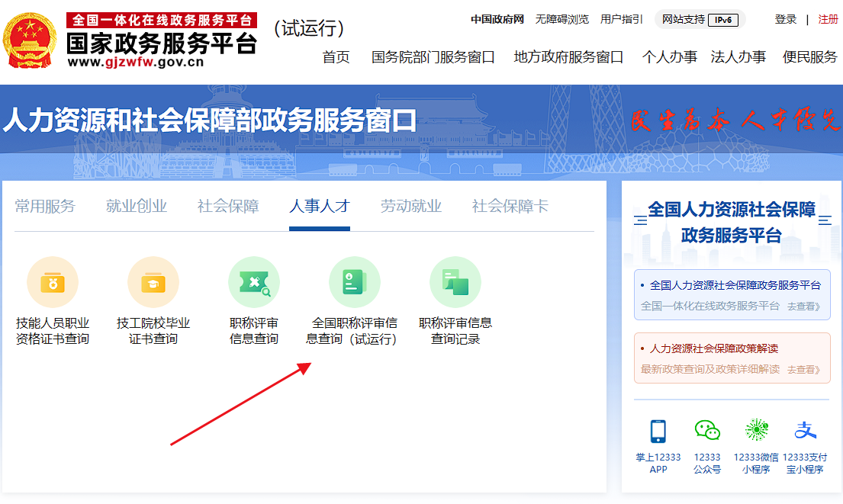Open 技能人员职业资格证书查询 service icon

(x=53, y=281)
